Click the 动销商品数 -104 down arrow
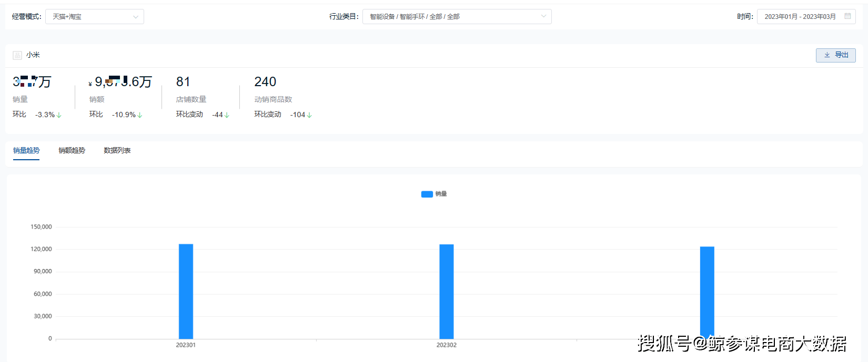This screenshot has width=868, height=362. point(309,115)
